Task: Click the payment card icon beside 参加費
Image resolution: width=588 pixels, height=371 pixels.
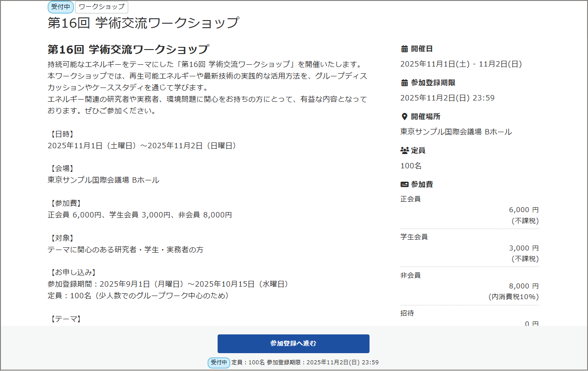Action: click(404, 184)
